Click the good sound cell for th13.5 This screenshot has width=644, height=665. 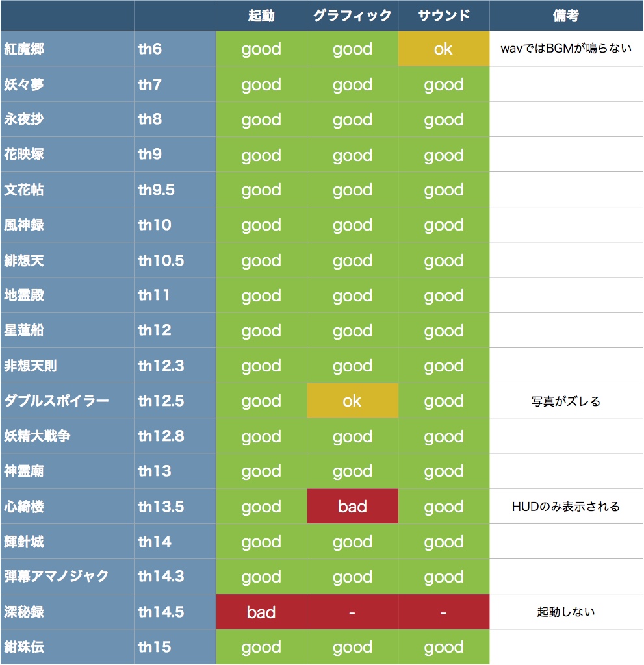click(444, 507)
